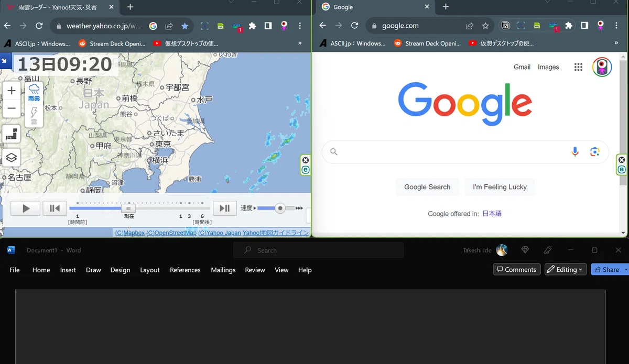Open Extensions puzzle icon in weather window
629x364 pixels.
coord(252,26)
